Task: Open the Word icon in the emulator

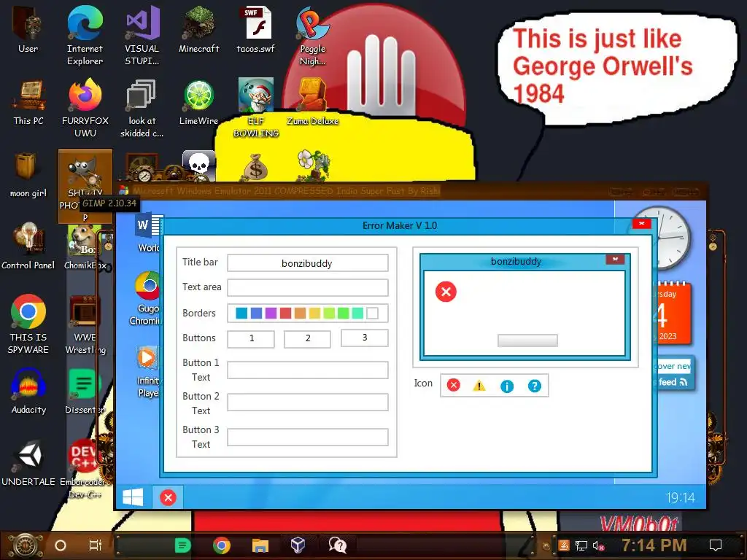Action: click(149, 233)
